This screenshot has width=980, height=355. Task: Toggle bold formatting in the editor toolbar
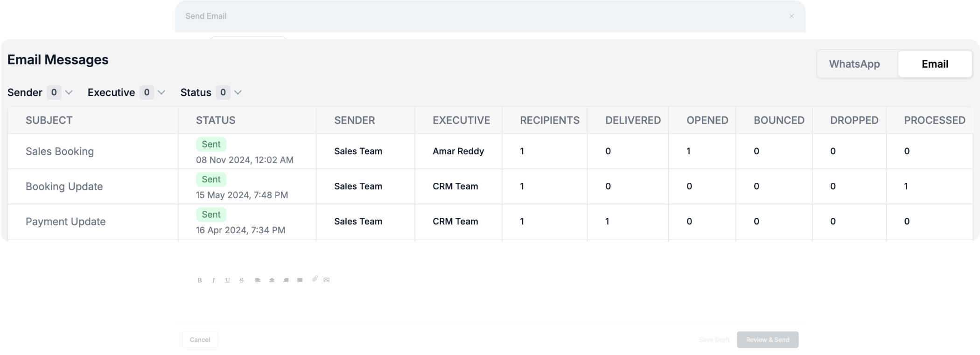(200, 280)
